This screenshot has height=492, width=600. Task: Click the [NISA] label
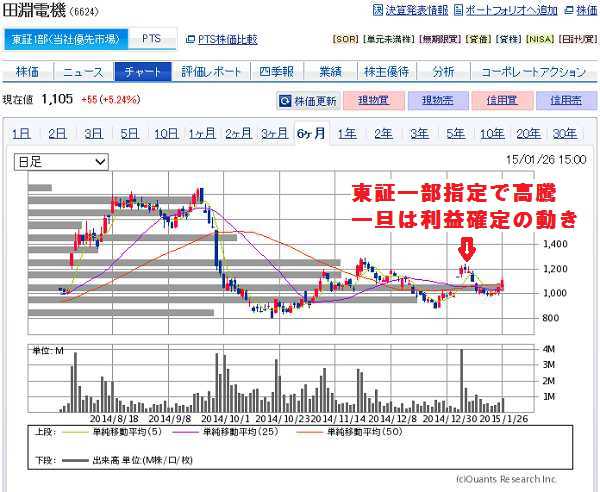pyautogui.click(x=540, y=39)
